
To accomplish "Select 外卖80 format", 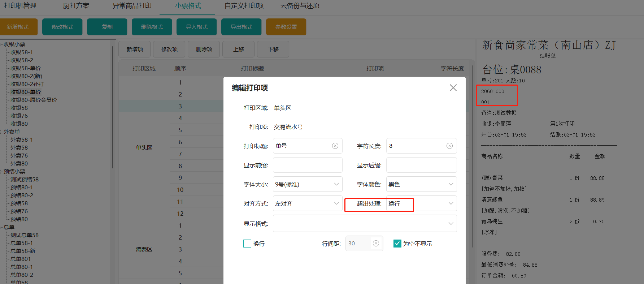I will click(x=19, y=164).
